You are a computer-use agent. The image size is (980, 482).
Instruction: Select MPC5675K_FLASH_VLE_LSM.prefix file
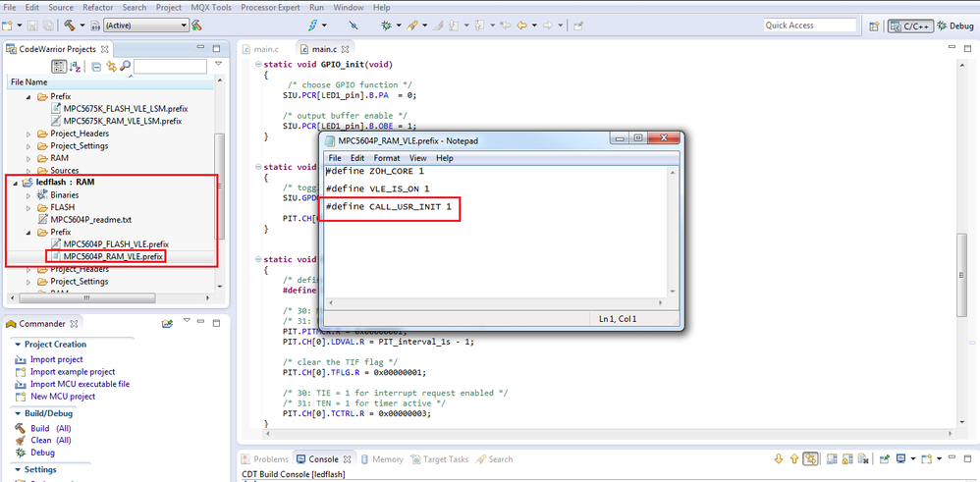pos(126,109)
